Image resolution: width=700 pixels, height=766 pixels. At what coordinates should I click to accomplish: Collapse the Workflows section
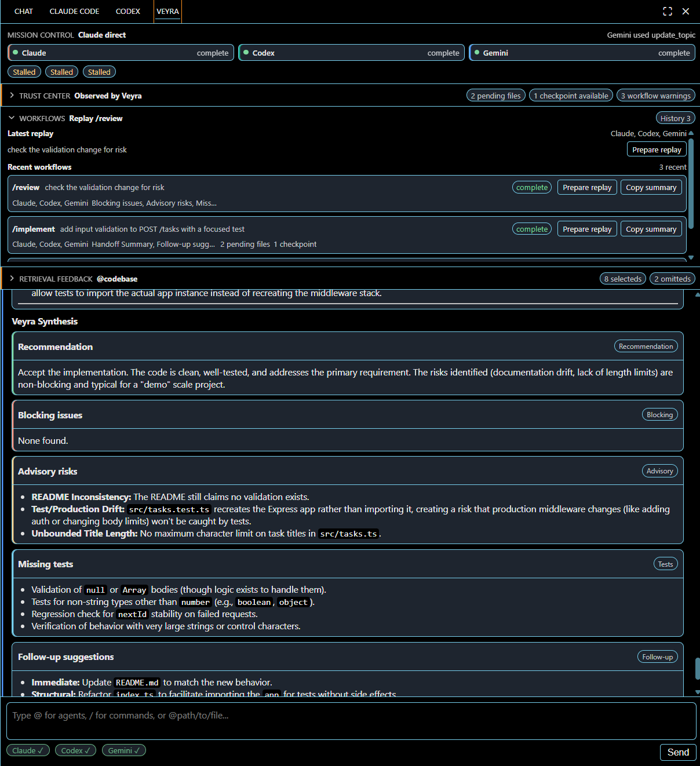[12, 118]
